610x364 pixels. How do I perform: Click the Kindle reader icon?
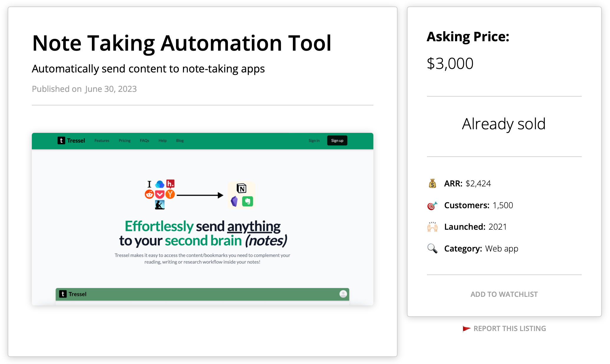(160, 205)
